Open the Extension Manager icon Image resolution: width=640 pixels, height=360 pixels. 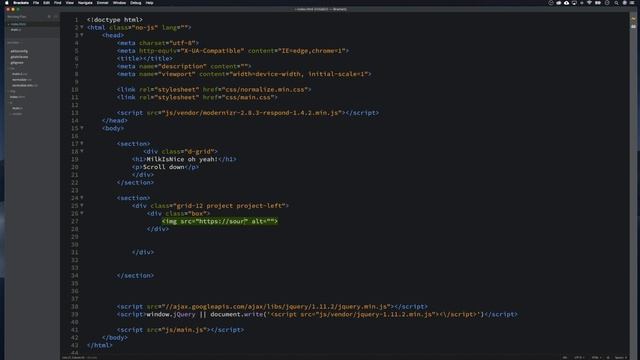tap(633, 26)
